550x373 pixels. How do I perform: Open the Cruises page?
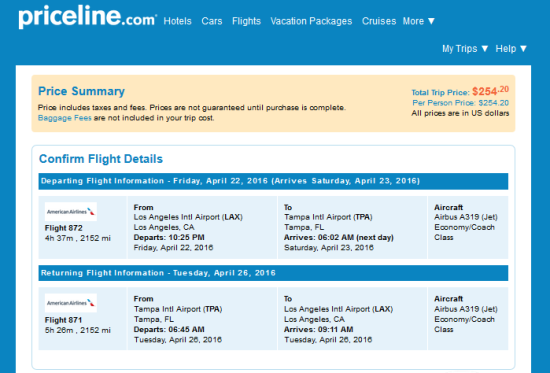coord(379,21)
